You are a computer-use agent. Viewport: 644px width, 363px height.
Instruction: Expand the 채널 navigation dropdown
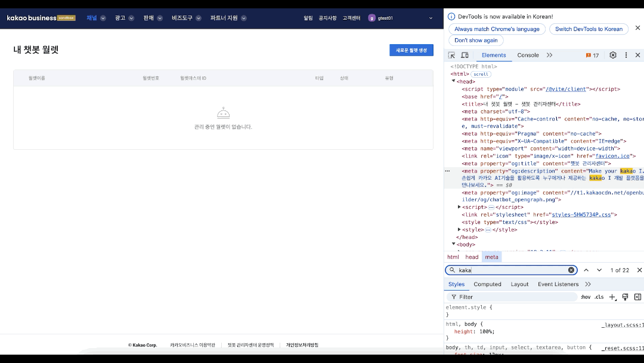(103, 18)
